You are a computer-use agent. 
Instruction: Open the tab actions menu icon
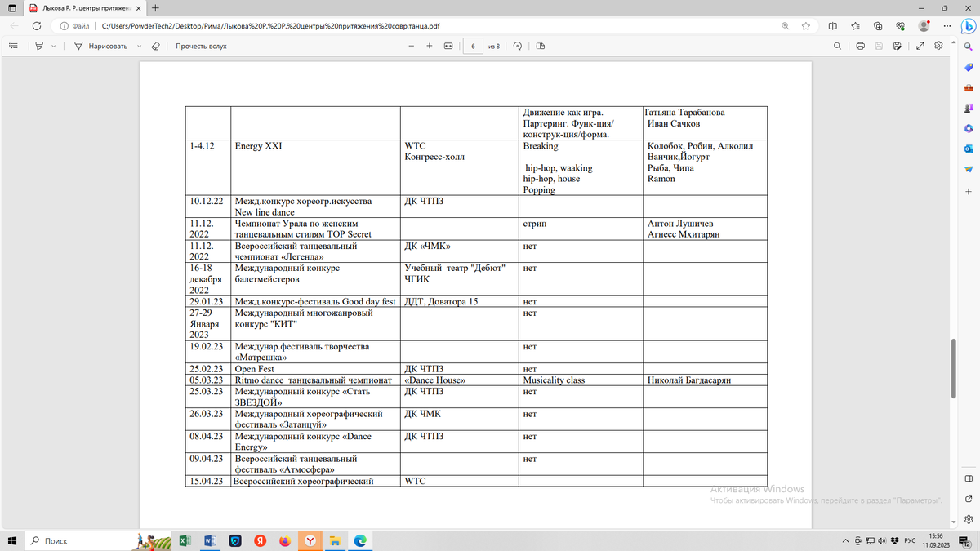click(13, 7)
